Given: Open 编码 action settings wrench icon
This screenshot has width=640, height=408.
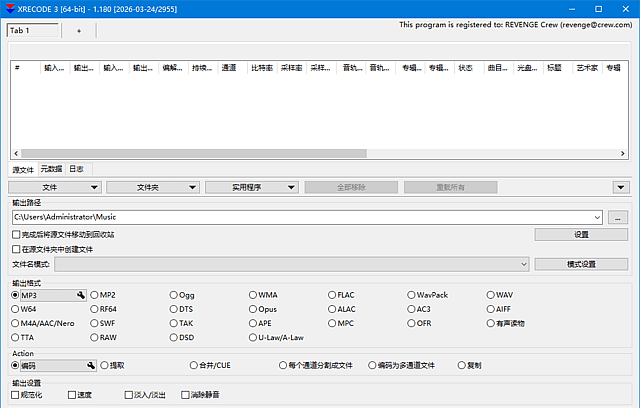Looking at the screenshot, I should pos(91,365).
